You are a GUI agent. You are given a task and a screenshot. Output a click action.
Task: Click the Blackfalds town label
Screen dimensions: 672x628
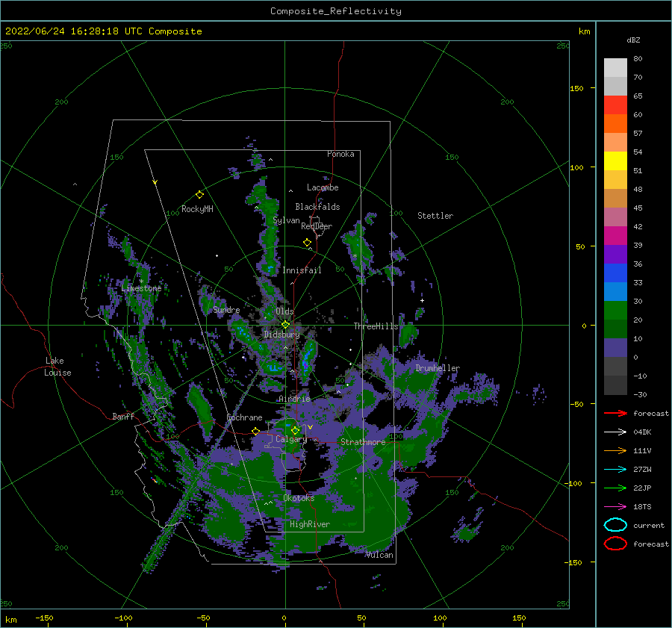click(x=317, y=207)
